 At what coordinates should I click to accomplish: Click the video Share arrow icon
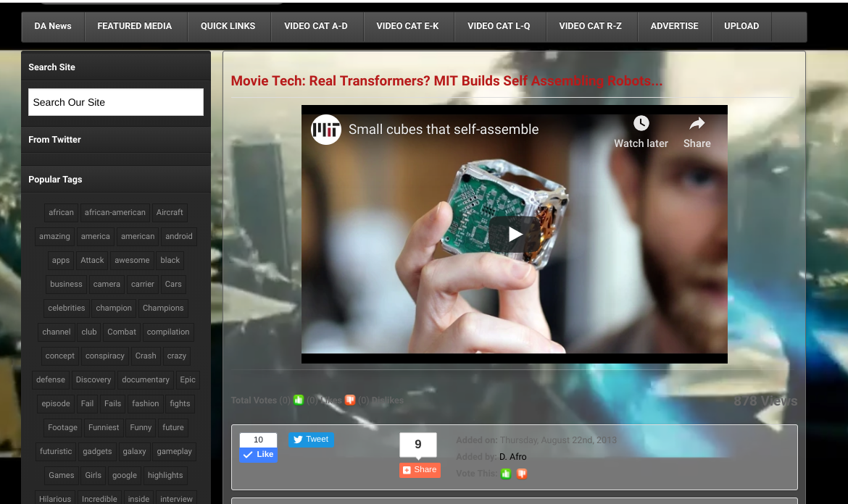(x=697, y=124)
